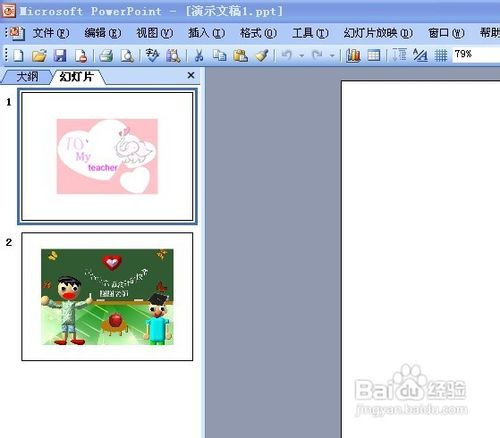500x438 pixels.
Task: Click PowerPoint document icon in menu bar
Action: point(17,33)
